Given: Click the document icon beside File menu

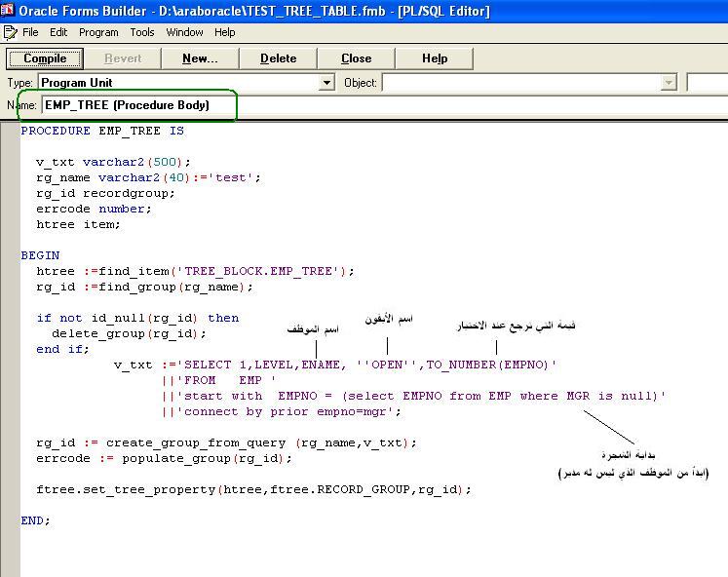Looking at the screenshot, I should click(11, 32).
